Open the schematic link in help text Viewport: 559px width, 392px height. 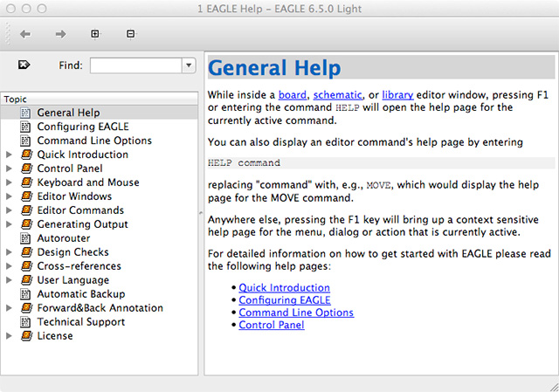pyautogui.click(x=336, y=93)
